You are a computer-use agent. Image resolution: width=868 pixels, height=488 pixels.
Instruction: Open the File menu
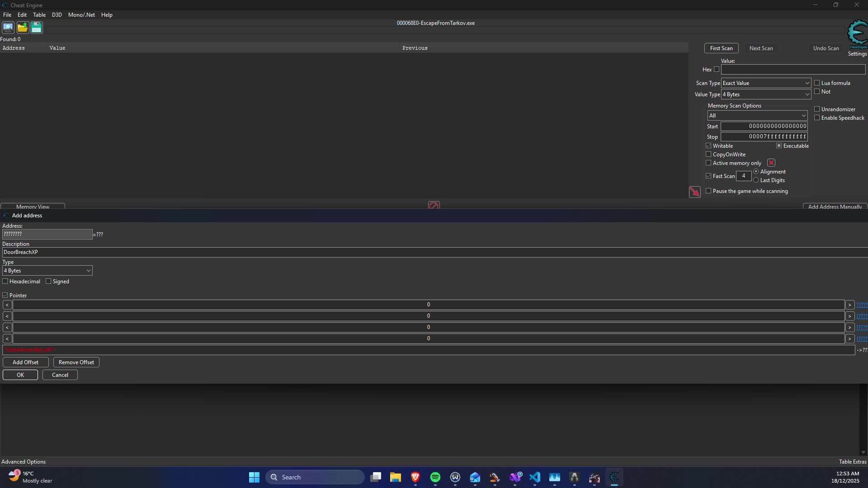click(x=7, y=15)
